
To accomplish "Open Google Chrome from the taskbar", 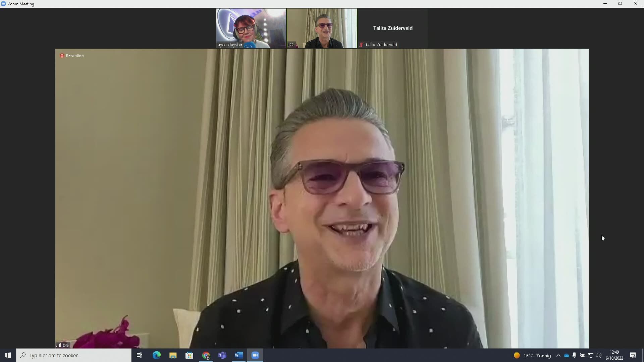I will click(206, 355).
